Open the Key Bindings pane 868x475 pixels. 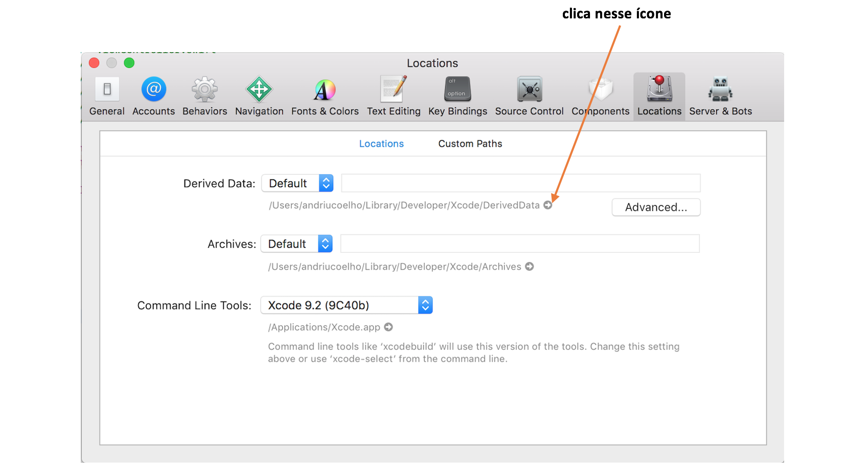(458, 96)
